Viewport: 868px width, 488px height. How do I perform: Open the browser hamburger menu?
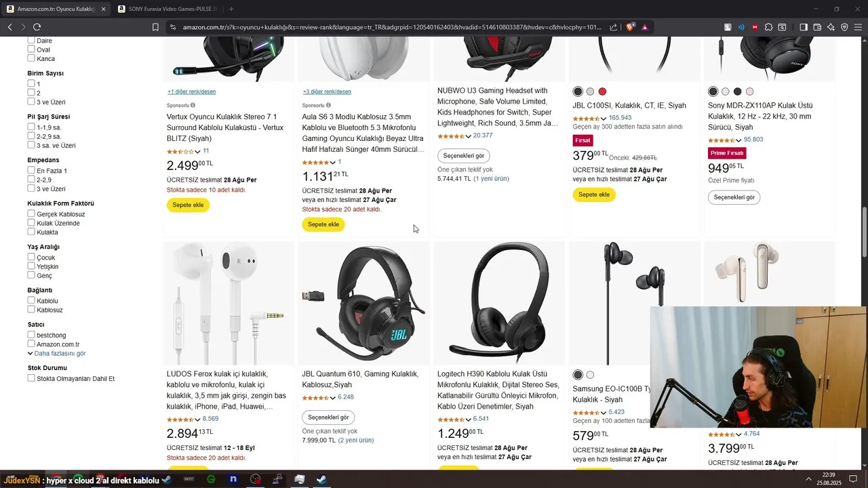click(857, 27)
